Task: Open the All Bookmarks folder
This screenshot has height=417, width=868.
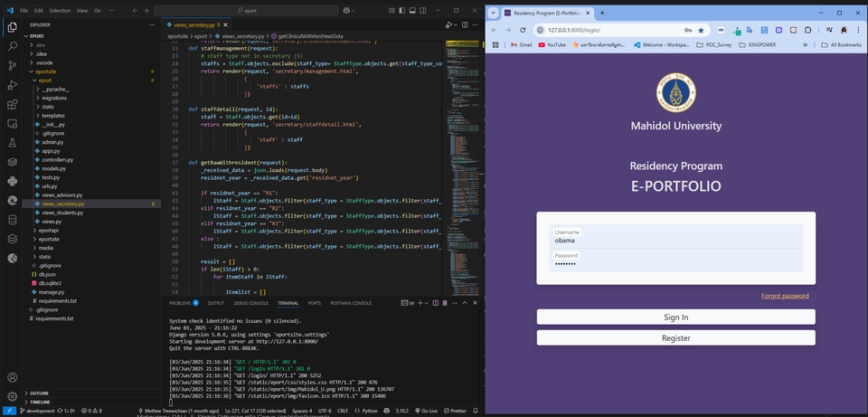Action: pyautogui.click(x=841, y=45)
